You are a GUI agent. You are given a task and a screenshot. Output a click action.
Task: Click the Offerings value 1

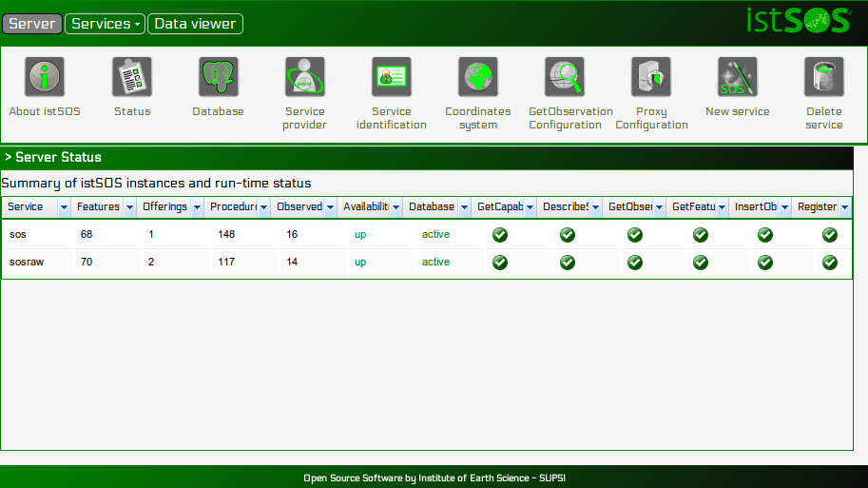[x=151, y=234]
